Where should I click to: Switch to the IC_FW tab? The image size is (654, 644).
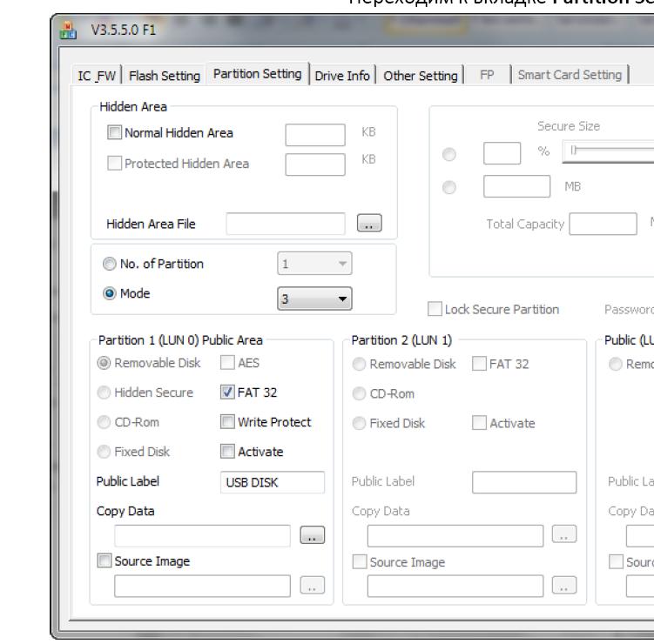pyautogui.click(x=97, y=76)
